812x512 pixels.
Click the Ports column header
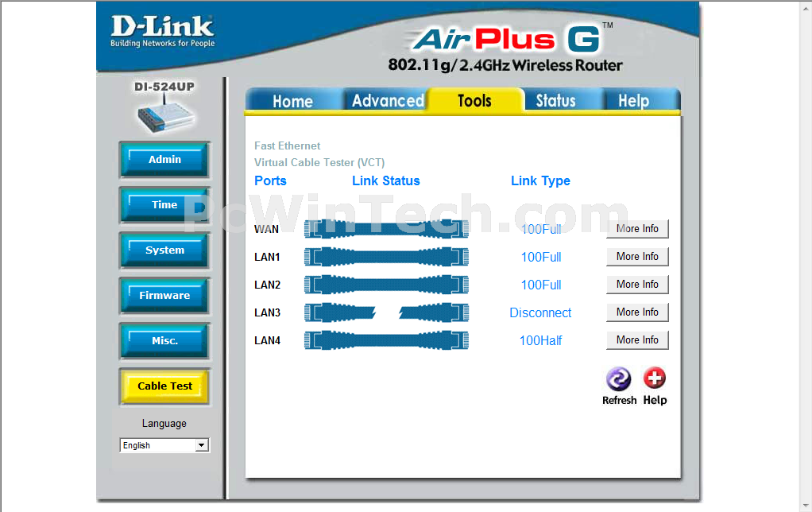[270, 180]
